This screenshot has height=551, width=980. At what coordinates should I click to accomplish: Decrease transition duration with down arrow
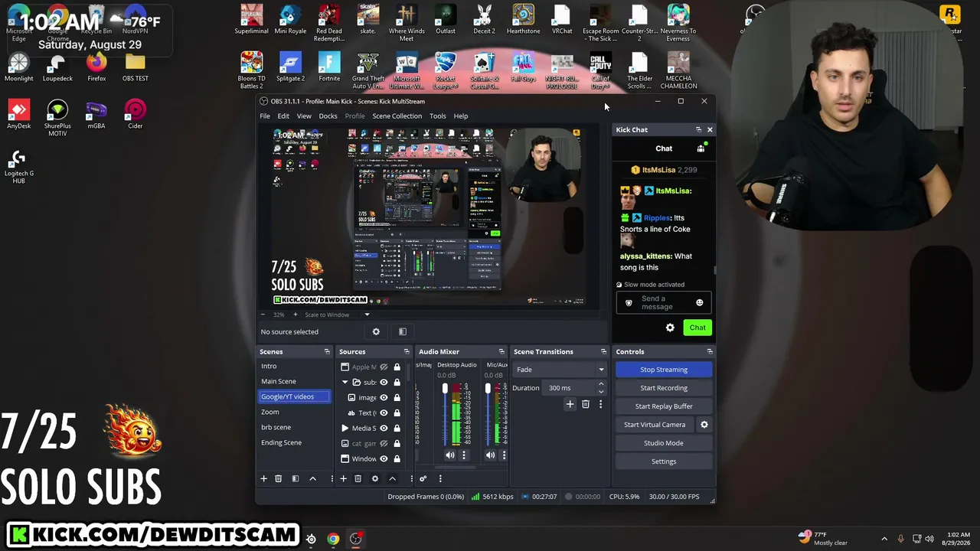click(601, 391)
